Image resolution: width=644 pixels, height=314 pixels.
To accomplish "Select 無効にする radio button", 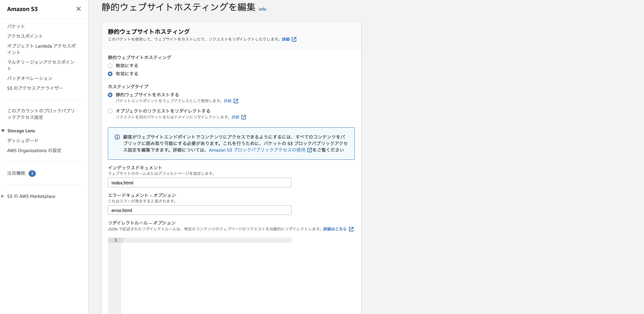I will pos(110,66).
